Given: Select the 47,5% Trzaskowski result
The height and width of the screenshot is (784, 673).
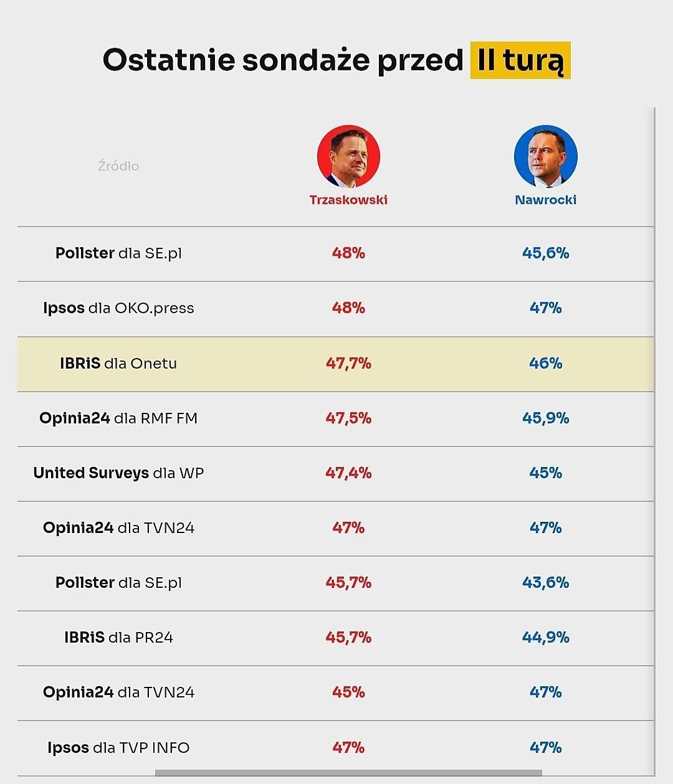Looking at the screenshot, I should coord(348,418).
